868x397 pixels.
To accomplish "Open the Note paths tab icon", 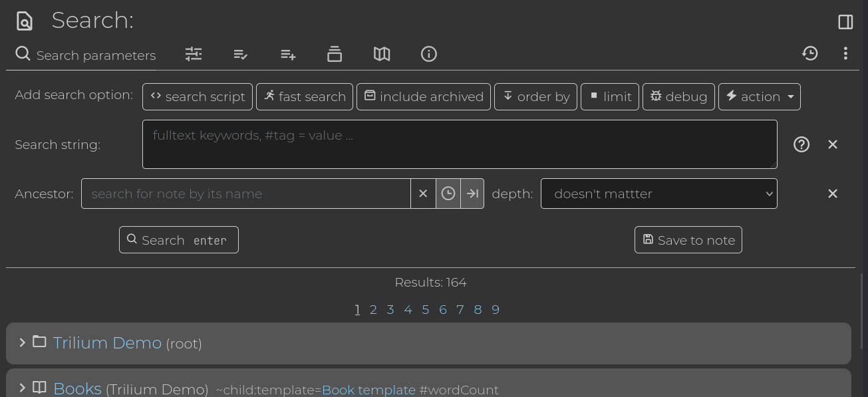I will (335, 54).
